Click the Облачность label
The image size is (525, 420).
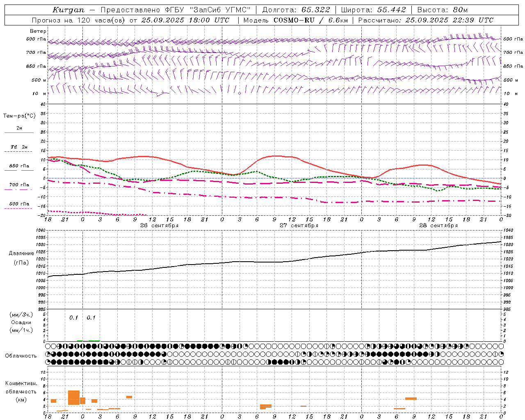click(x=21, y=356)
